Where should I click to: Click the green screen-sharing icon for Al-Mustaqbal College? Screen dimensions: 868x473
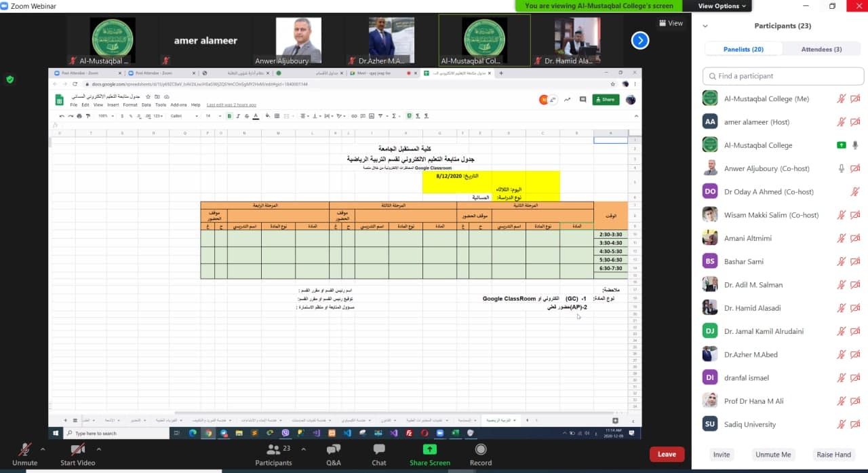[x=842, y=145]
